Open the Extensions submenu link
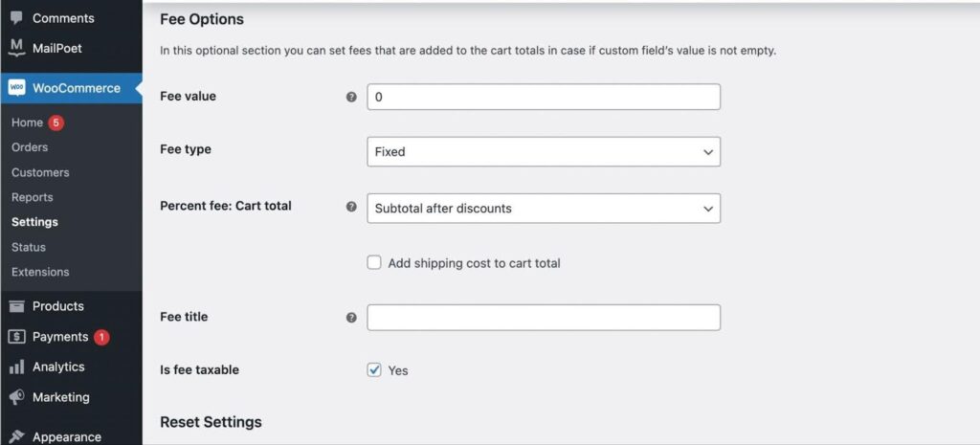The height and width of the screenshot is (445, 980). [40, 272]
